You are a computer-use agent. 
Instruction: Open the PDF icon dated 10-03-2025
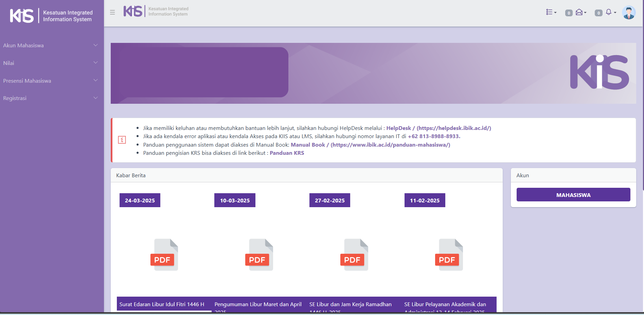pyautogui.click(x=260, y=255)
